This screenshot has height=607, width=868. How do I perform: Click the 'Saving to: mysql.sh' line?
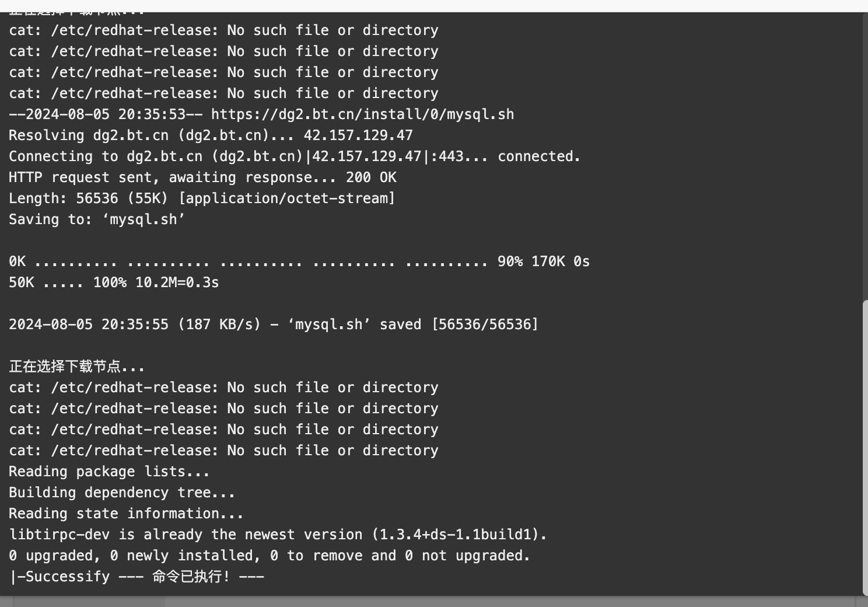(x=97, y=219)
